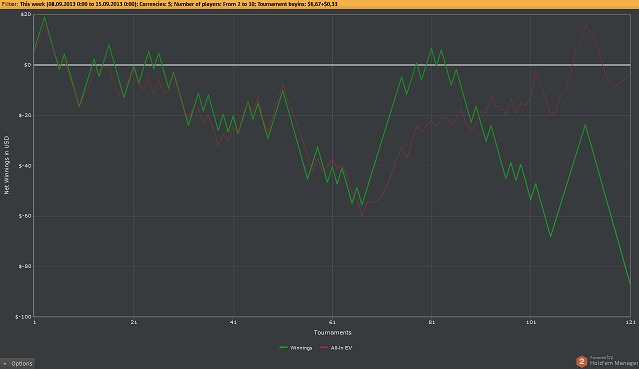This screenshot has width=639, height=369.
Task: Click the x-axis tick label 21
Action: point(134,322)
